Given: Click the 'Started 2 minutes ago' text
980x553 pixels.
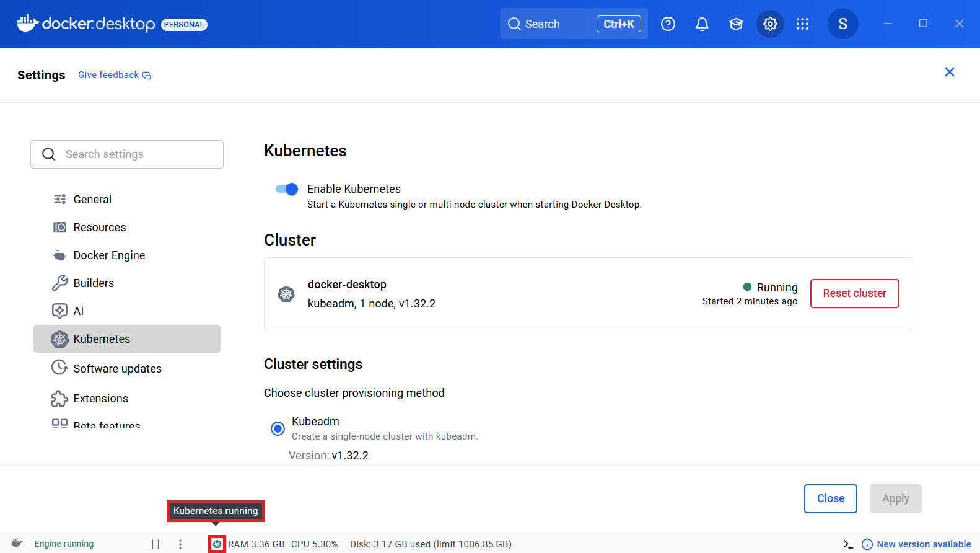Looking at the screenshot, I should click(750, 301).
